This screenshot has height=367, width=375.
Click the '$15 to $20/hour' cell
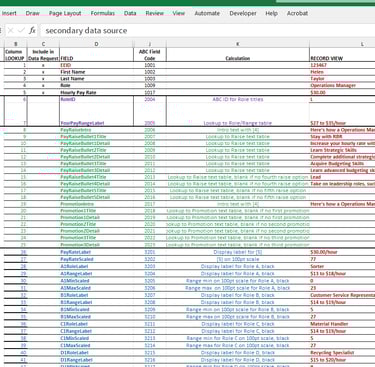point(342,360)
